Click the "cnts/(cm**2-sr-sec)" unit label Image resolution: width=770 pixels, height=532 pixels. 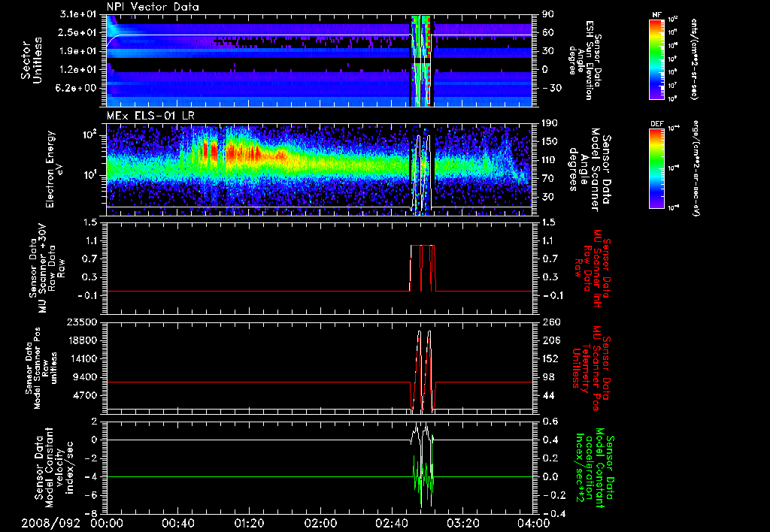(694, 59)
